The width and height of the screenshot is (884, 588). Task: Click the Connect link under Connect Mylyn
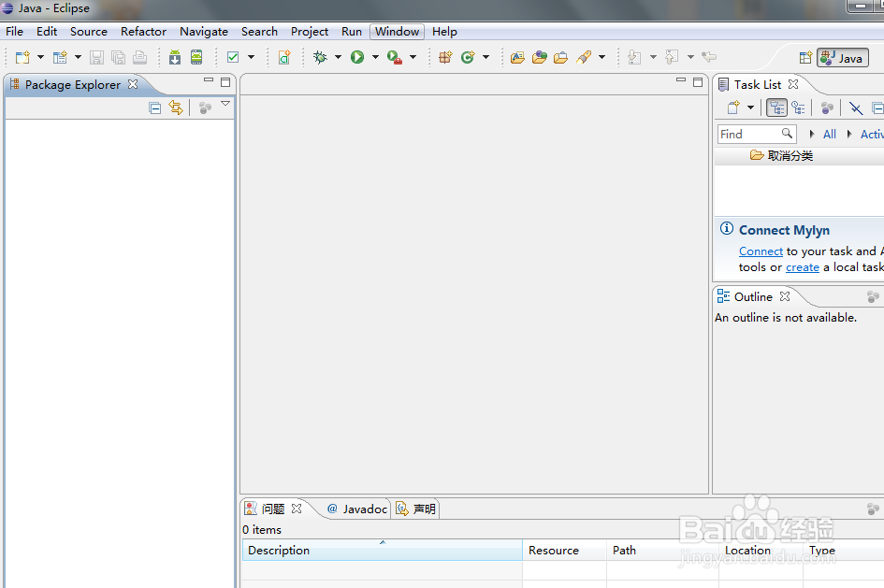point(761,251)
